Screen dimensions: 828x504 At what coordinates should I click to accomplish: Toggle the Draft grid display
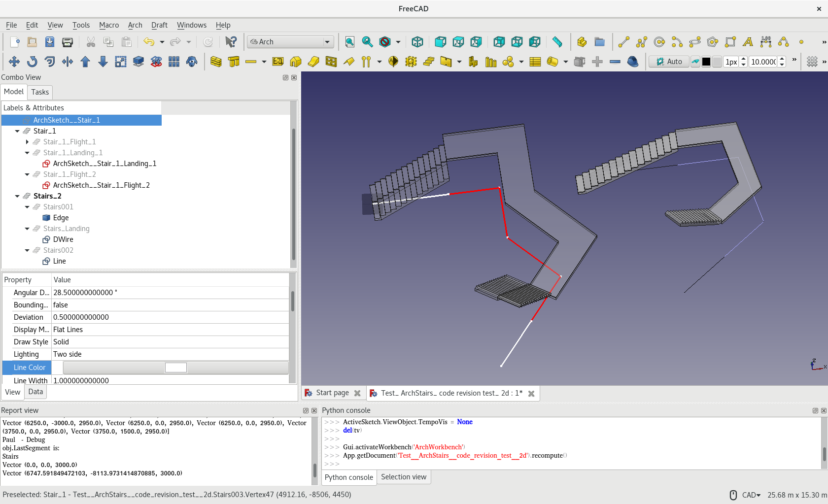812,62
